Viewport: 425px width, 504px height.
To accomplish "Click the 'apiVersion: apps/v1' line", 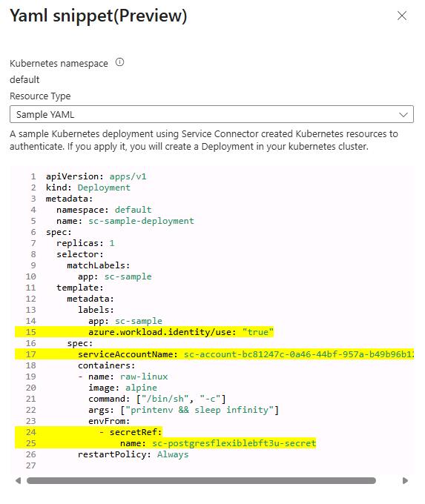I will coord(96,176).
